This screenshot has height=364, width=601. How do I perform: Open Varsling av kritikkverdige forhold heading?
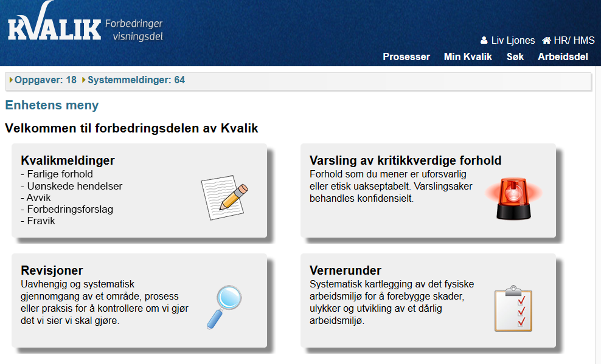[405, 160]
